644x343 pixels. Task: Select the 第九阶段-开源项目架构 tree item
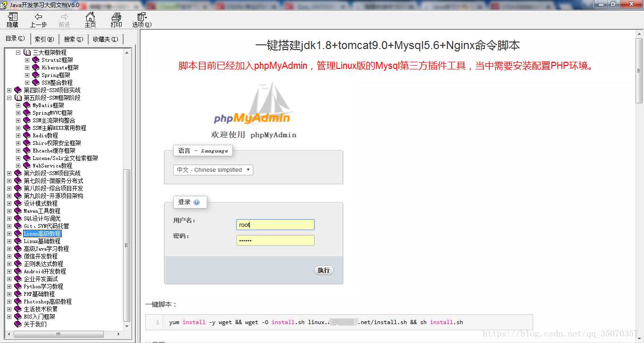click(54, 196)
